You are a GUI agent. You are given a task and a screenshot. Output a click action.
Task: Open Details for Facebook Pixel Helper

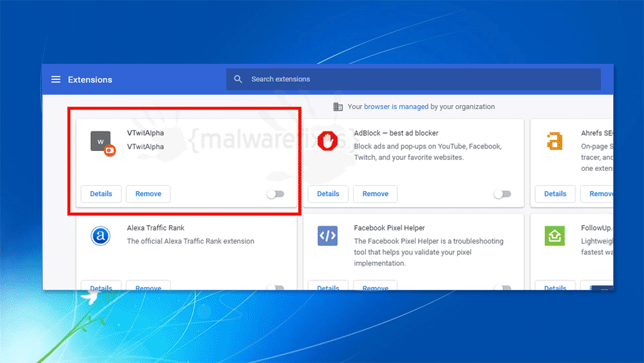(x=328, y=286)
